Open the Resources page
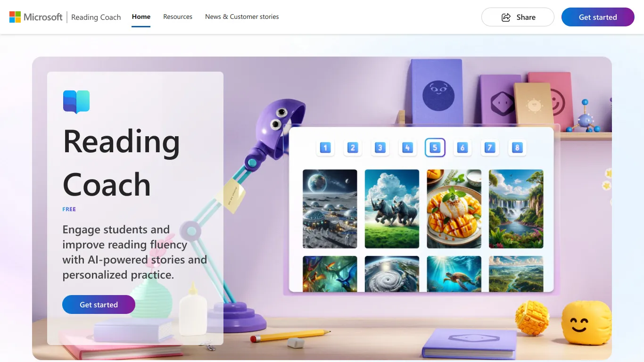This screenshot has width=644, height=362. click(178, 16)
